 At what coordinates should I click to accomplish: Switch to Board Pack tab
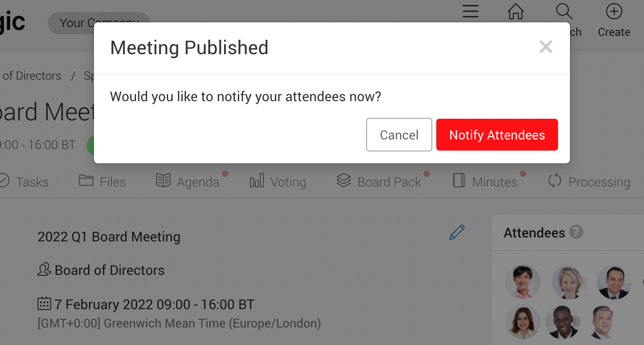[379, 182]
